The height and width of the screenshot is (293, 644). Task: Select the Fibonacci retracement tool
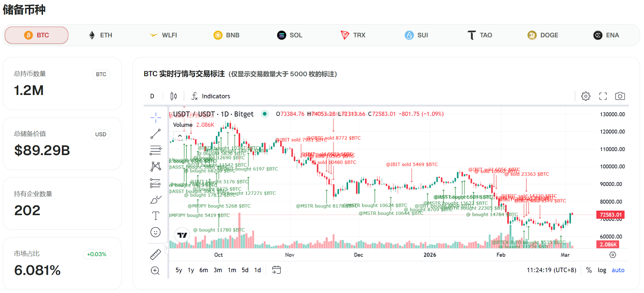click(155, 150)
